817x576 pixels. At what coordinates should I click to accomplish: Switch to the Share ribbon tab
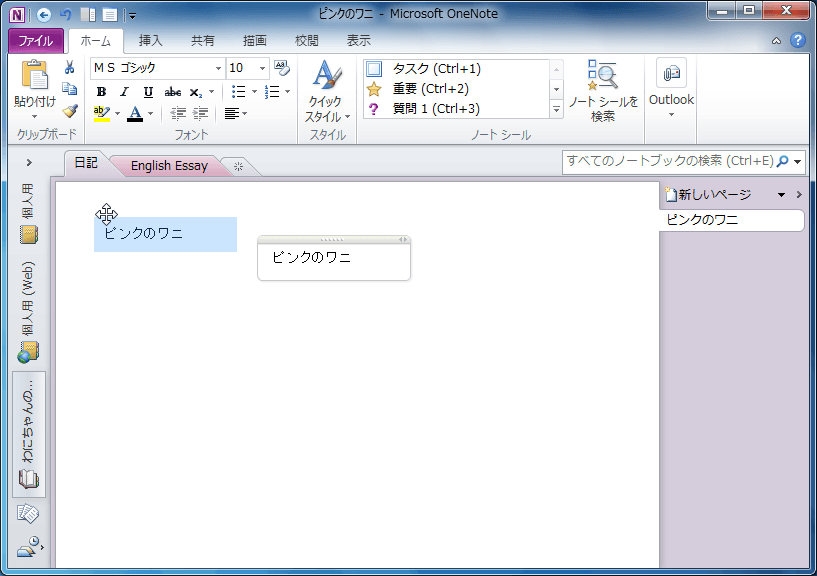203,41
